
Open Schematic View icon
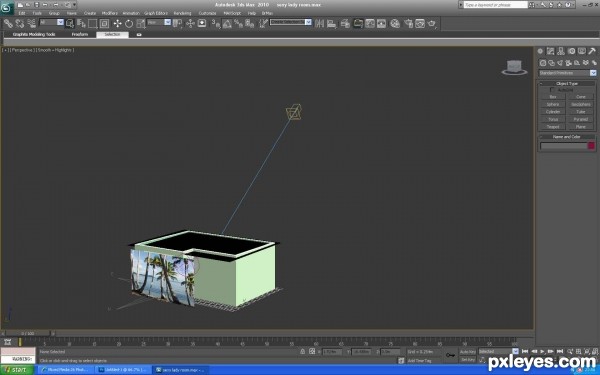382,24
